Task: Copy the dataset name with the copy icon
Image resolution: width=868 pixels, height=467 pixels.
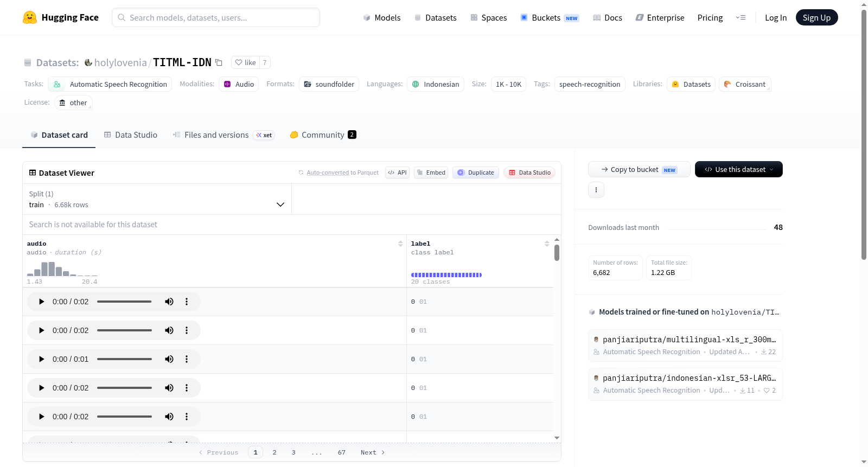Action: tap(219, 62)
